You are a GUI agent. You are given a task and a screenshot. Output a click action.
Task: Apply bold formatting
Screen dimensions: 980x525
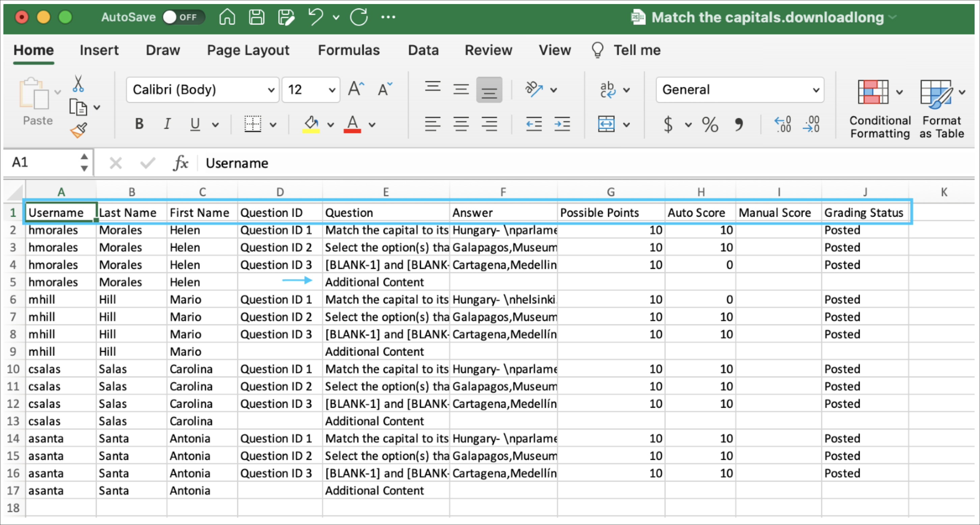click(139, 124)
